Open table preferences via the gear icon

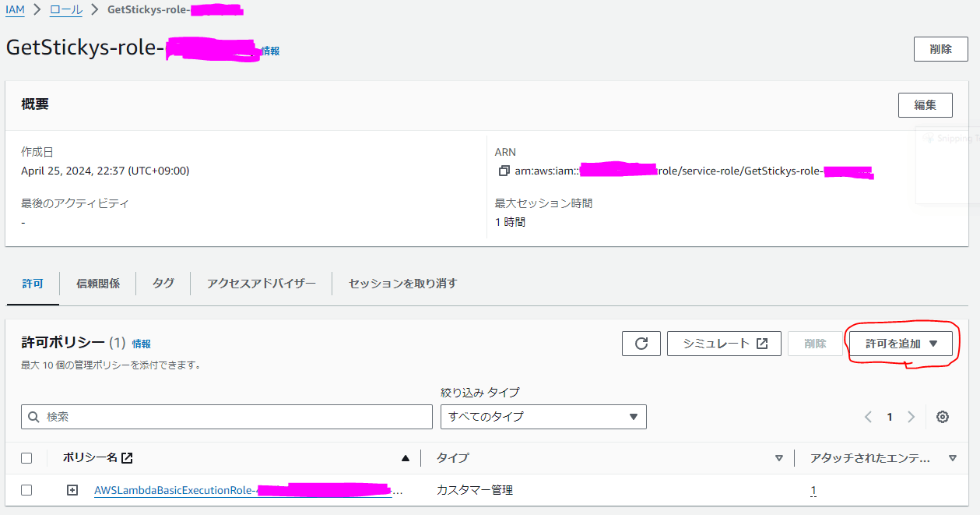(942, 417)
